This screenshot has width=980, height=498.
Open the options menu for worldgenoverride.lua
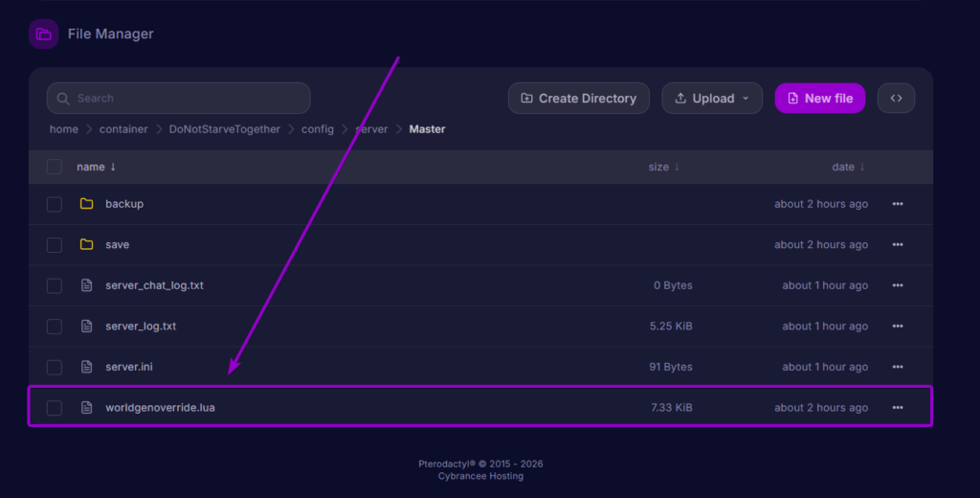coord(898,407)
